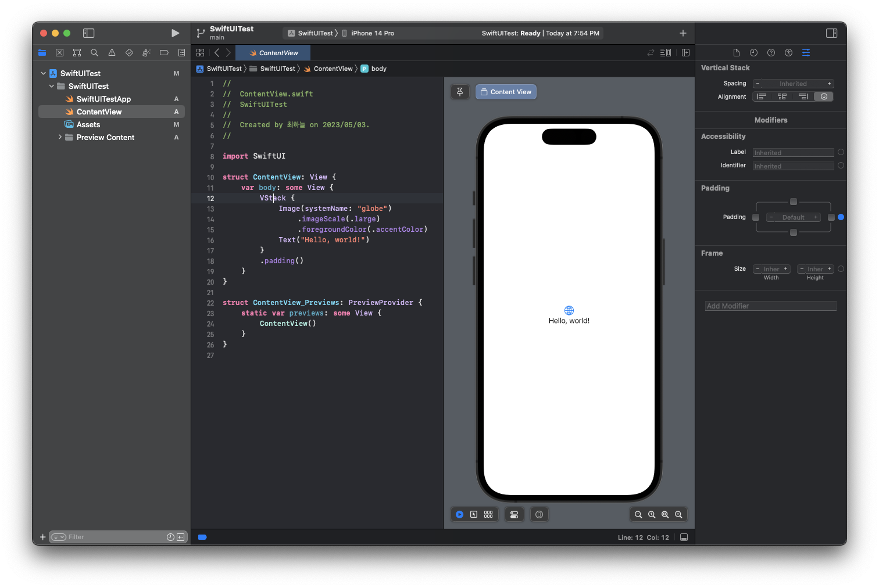Select SwiftUITestApp file in navigator
This screenshot has width=879, height=588.
[x=111, y=99]
